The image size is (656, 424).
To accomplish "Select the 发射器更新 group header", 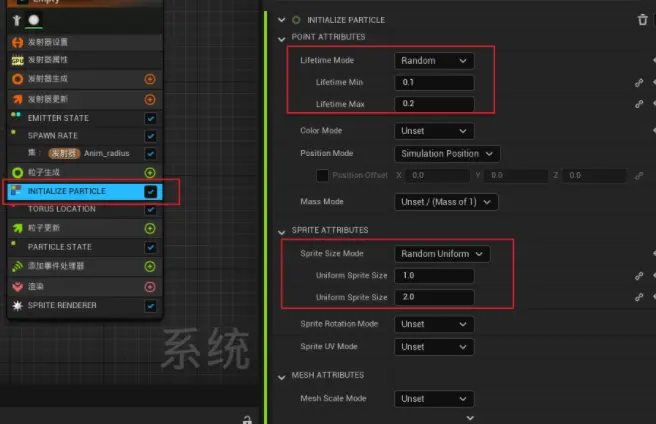I will click(85, 100).
